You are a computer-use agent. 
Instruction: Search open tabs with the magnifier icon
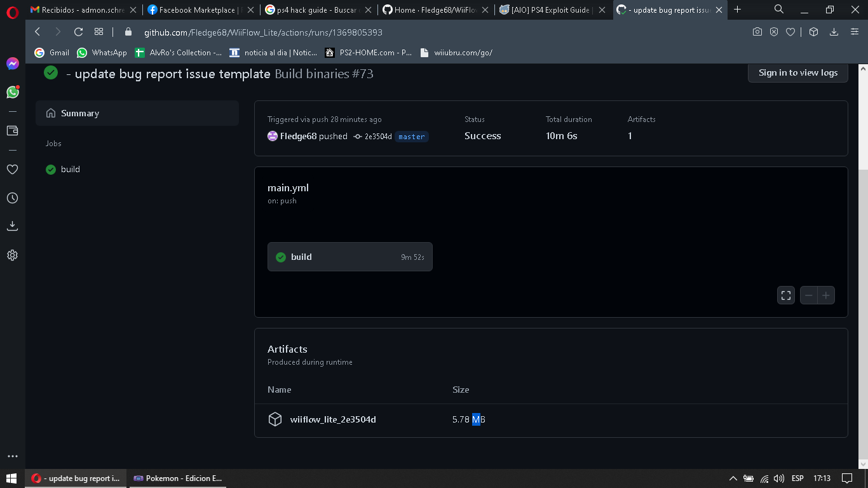tap(779, 9)
